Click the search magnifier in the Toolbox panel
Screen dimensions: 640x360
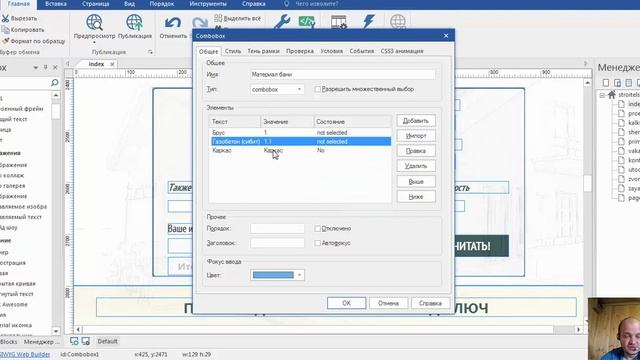pyautogui.click(x=55, y=83)
